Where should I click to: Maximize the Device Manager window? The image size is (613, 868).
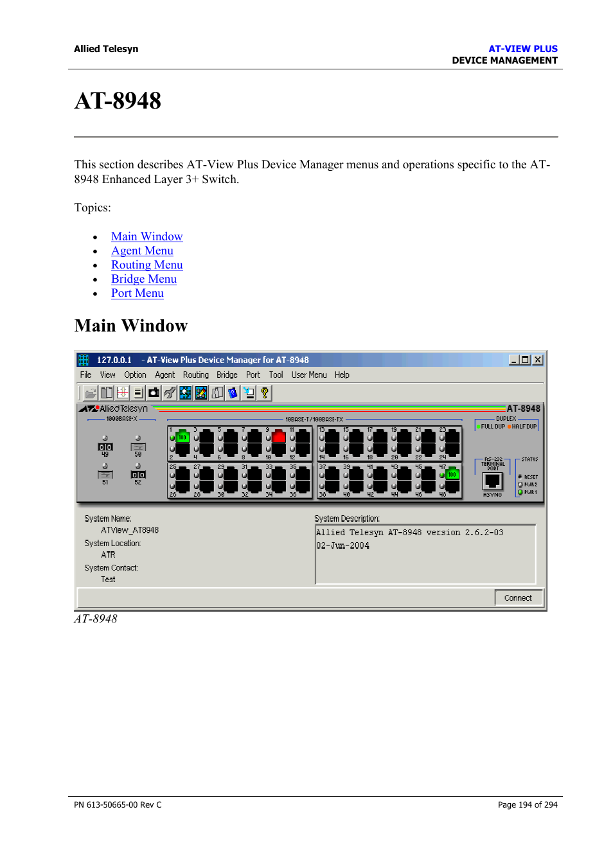click(x=525, y=360)
